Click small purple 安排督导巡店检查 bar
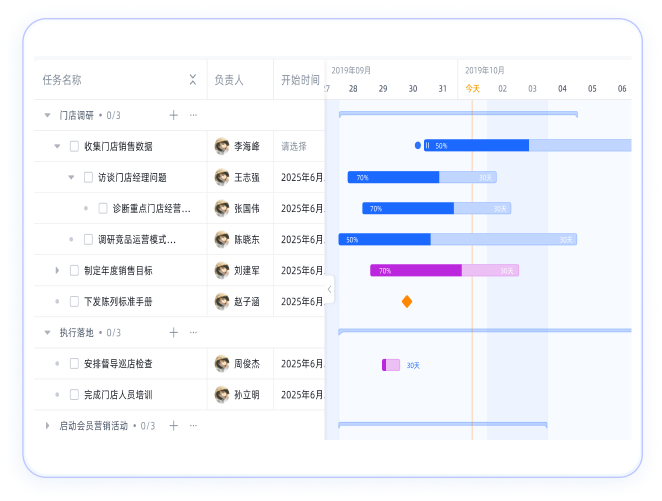This screenshot has width=662, height=501. (391, 365)
